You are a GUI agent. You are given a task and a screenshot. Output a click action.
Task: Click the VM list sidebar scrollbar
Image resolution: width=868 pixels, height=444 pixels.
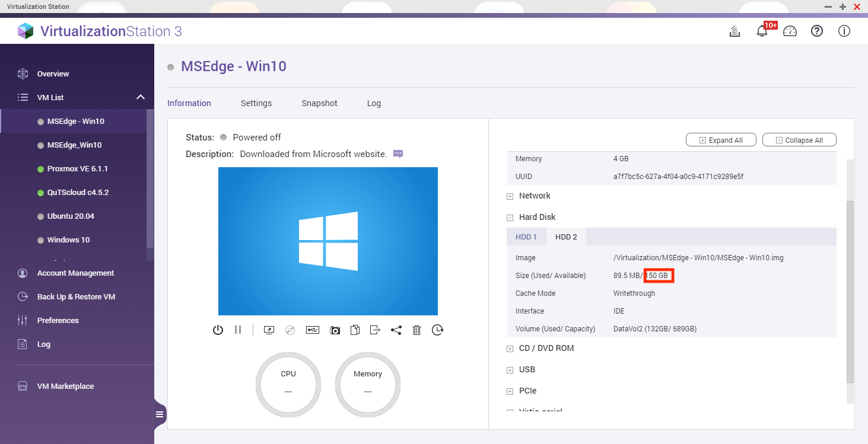(150, 178)
